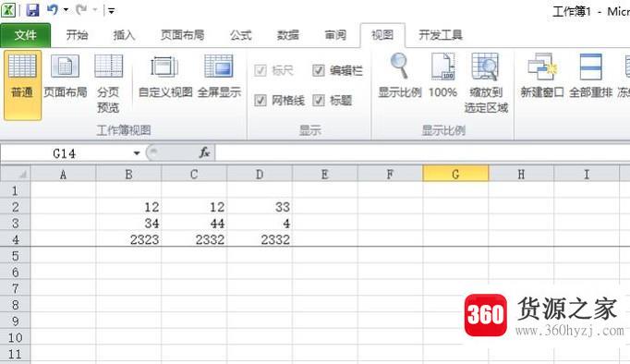Open the 开发工具 tab
630x364 pixels.
click(x=441, y=35)
